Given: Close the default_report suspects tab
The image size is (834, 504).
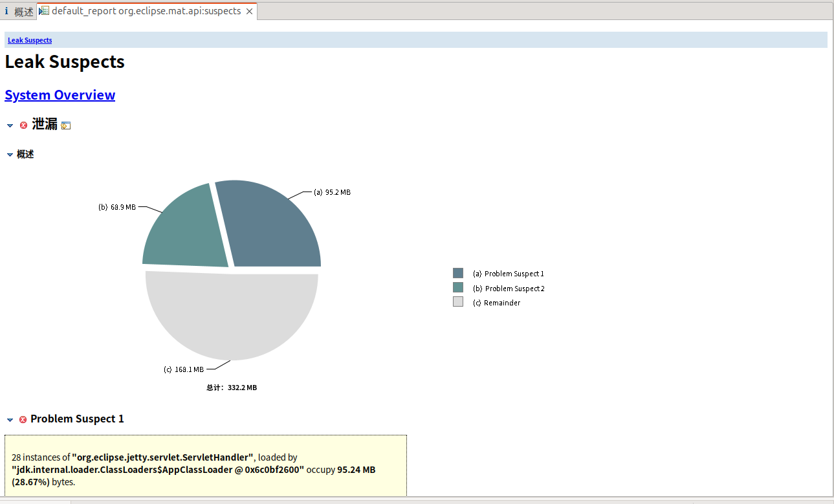Looking at the screenshot, I should pos(250,11).
